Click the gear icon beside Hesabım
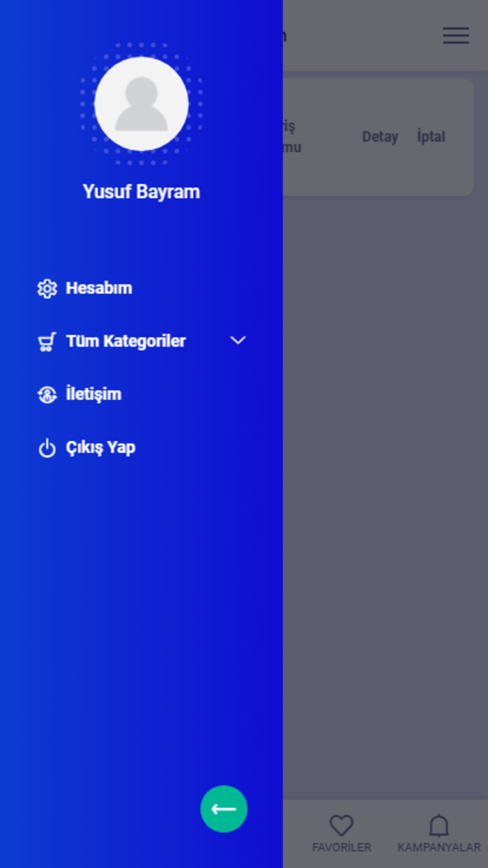 tap(47, 288)
